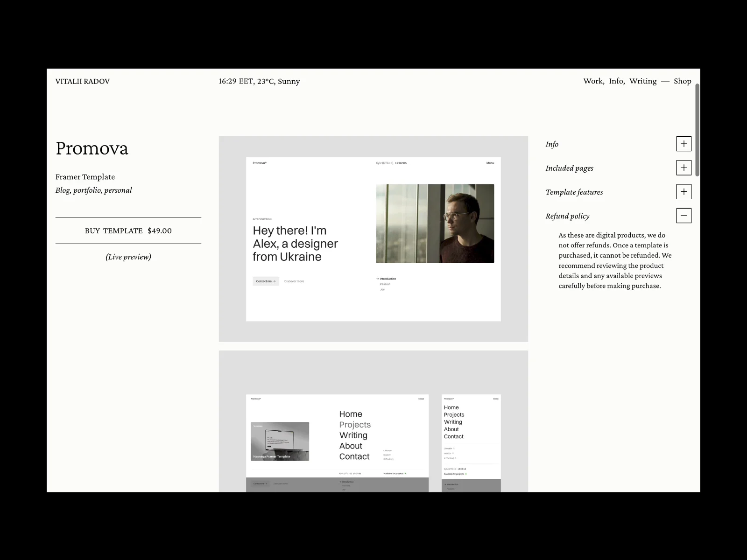Buy the template for $49.00
The image size is (747, 560).
click(x=128, y=231)
